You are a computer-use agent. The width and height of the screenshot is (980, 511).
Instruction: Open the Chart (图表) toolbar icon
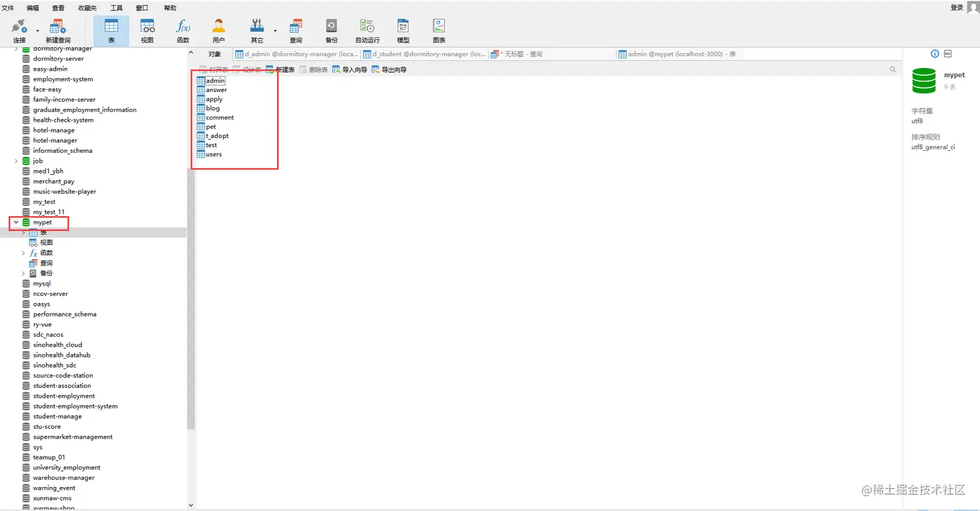click(439, 26)
